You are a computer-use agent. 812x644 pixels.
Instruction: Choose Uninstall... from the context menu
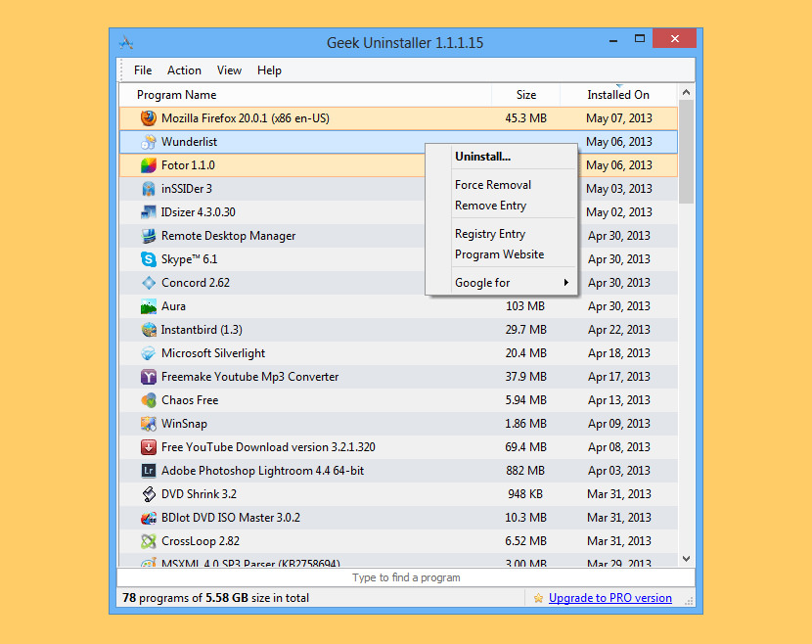coord(482,157)
